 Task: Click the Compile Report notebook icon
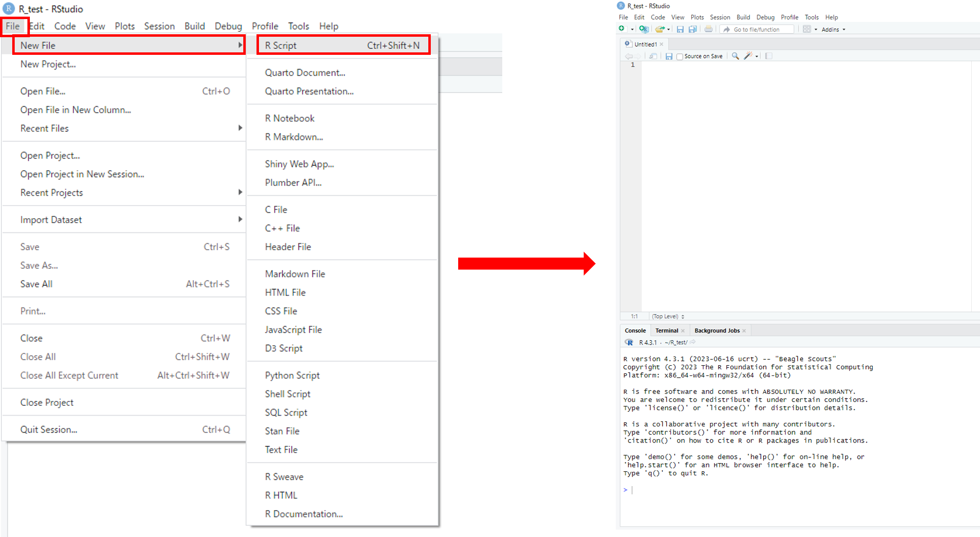[x=769, y=56]
